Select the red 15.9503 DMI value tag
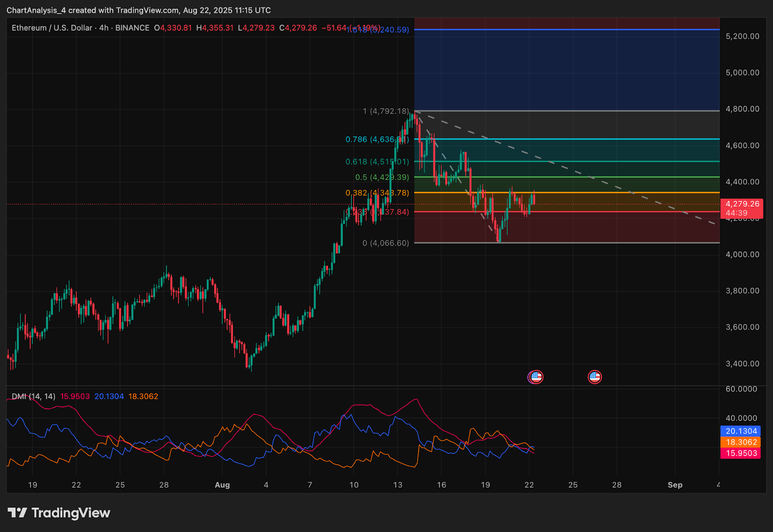Screen dimensions: 773x532 741,453
